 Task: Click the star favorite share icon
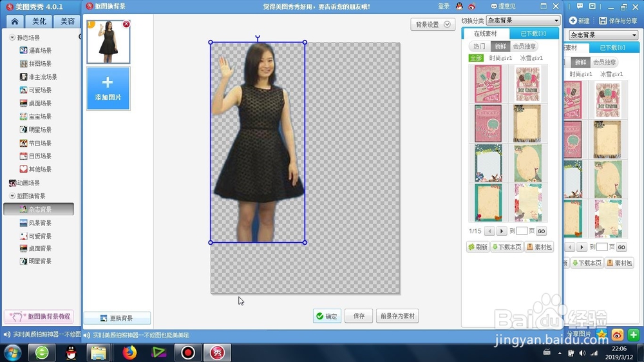(x=601, y=334)
